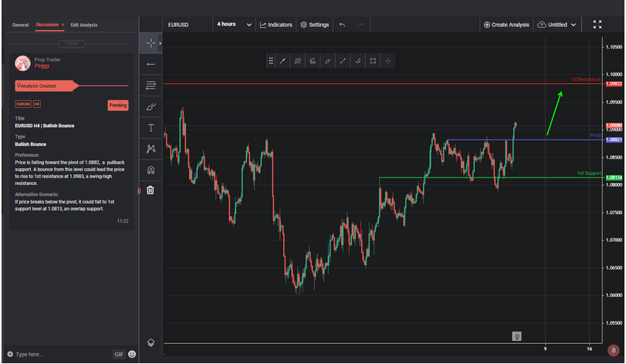The height and width of the screenshot is (364, 626).
Task: Open the emoji picker
Action: pyautogui.click(x=132, y=354)
